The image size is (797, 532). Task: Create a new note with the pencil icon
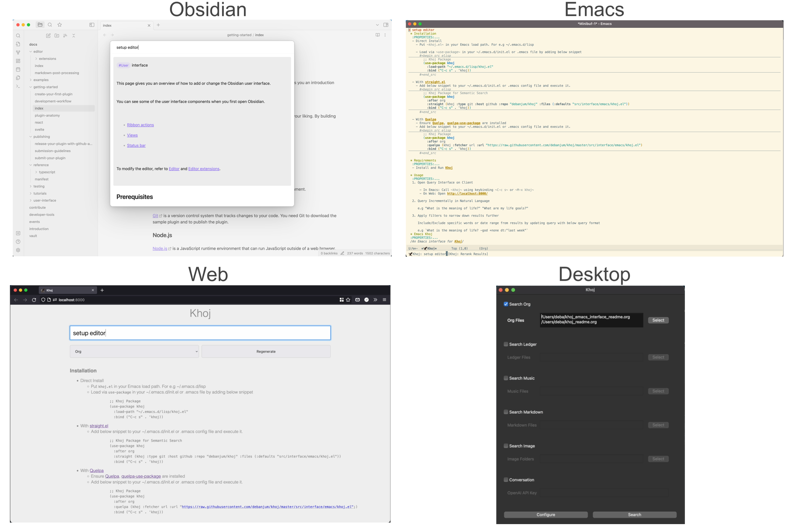click(48, 36)
